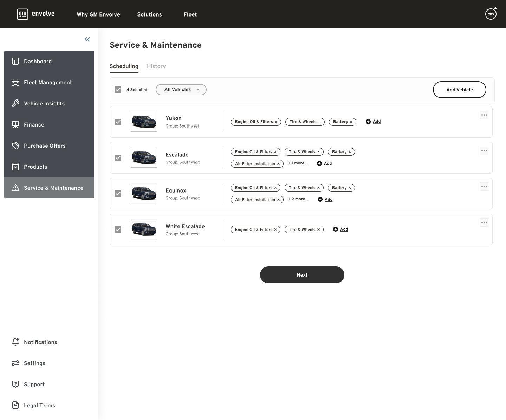Open Purchase Offers from sidebar
This screenshot has height=420, width=506.
[x=49, y=146]
